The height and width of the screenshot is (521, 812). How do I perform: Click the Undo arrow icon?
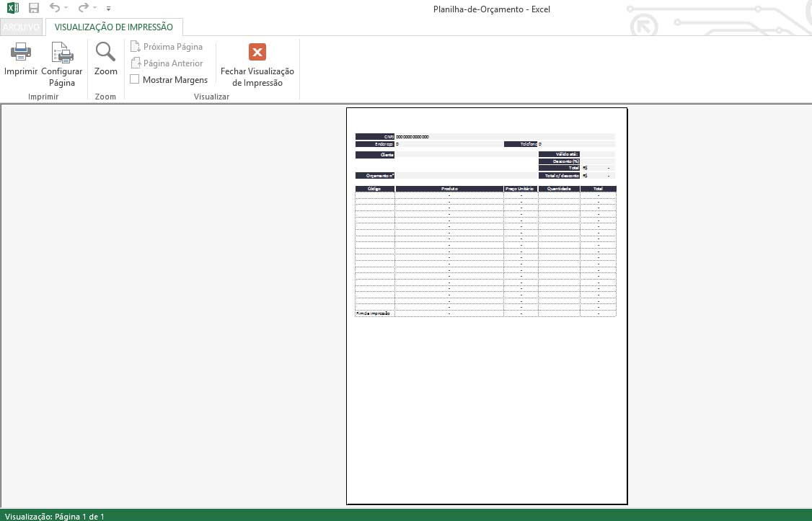55,9
